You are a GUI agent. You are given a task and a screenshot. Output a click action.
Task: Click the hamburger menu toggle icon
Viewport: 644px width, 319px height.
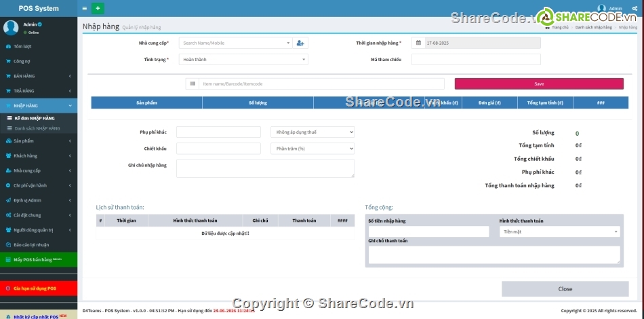click(x=84, y=8)
